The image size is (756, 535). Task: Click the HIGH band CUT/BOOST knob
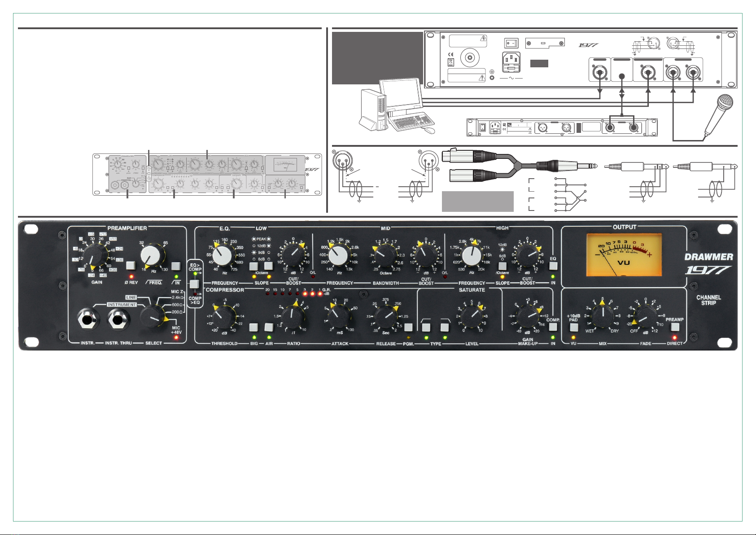pyautogui.click(x=528, y=255)
